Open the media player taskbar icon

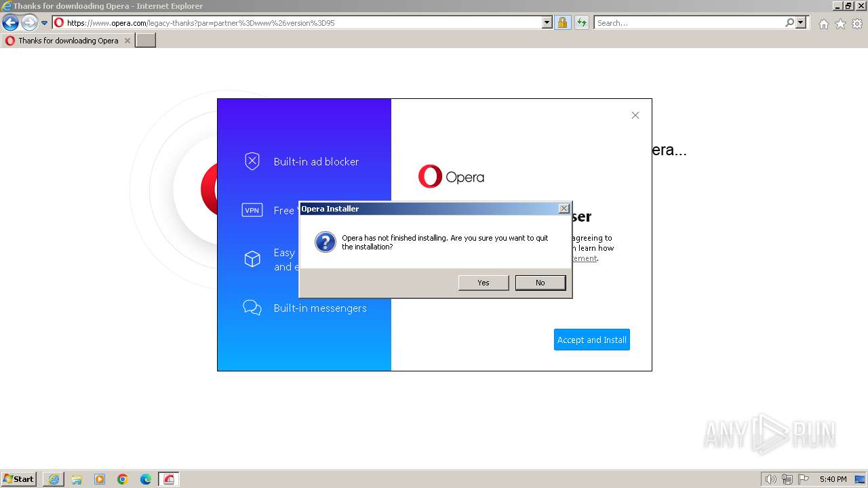100,479
